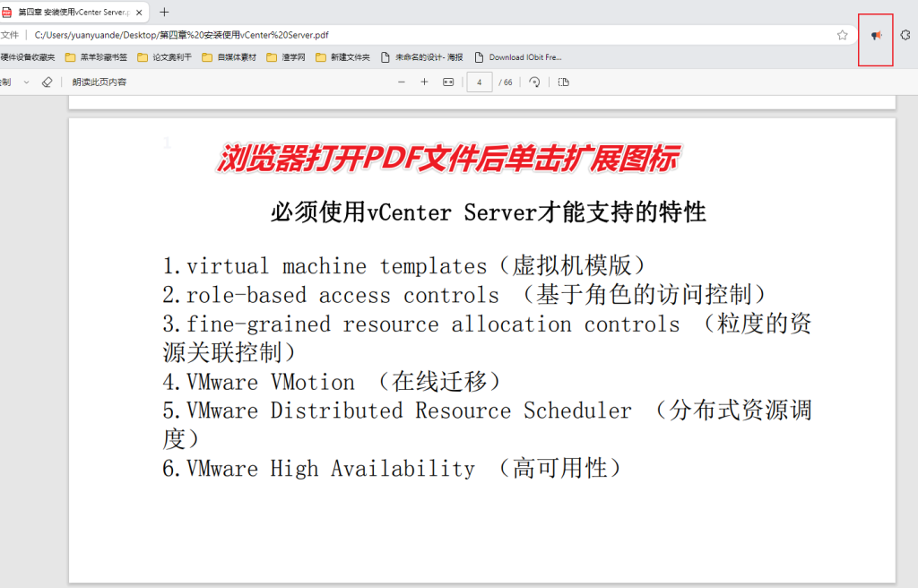Click the fit-to-width page icon

pos(448,82)
